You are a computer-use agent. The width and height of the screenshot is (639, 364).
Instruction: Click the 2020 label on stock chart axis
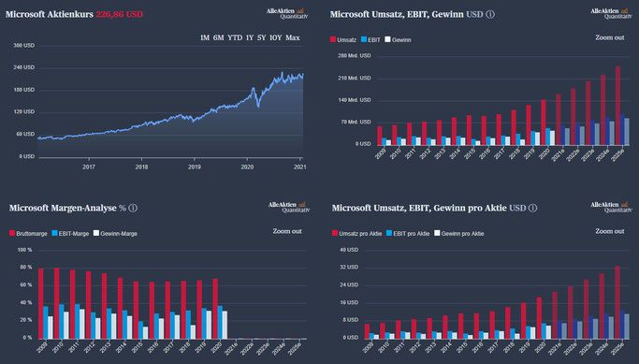click(247, 167)
